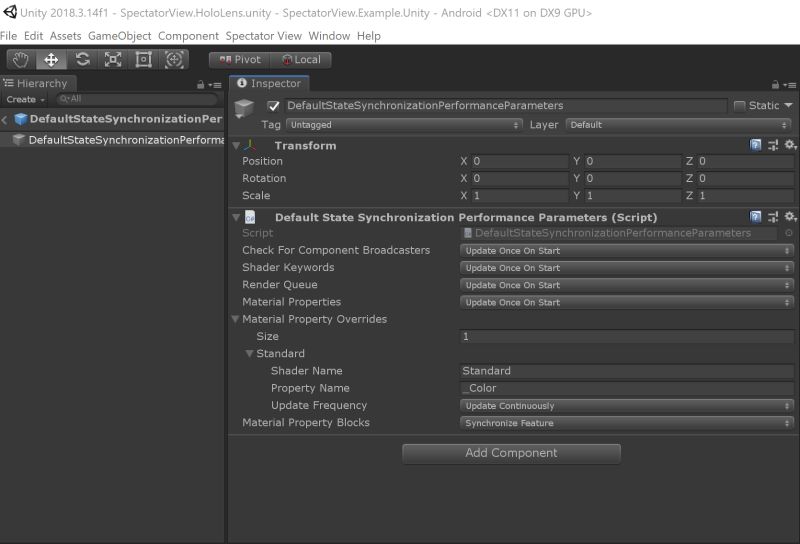Open the Component menu
Image resolution: width=800 pixels, height=544 pixels.
tap(188, 36)
